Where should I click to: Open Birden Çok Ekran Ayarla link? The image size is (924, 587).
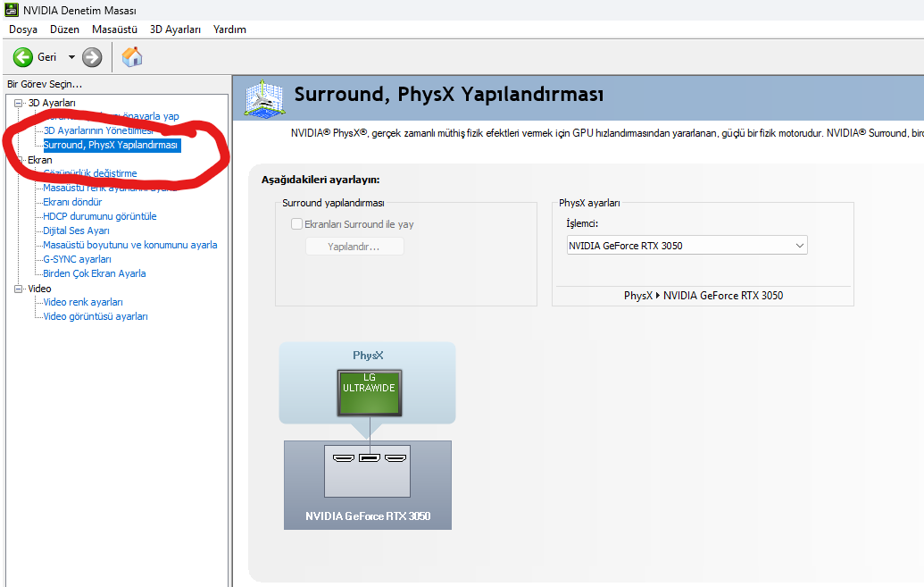[x=95, y=273]
